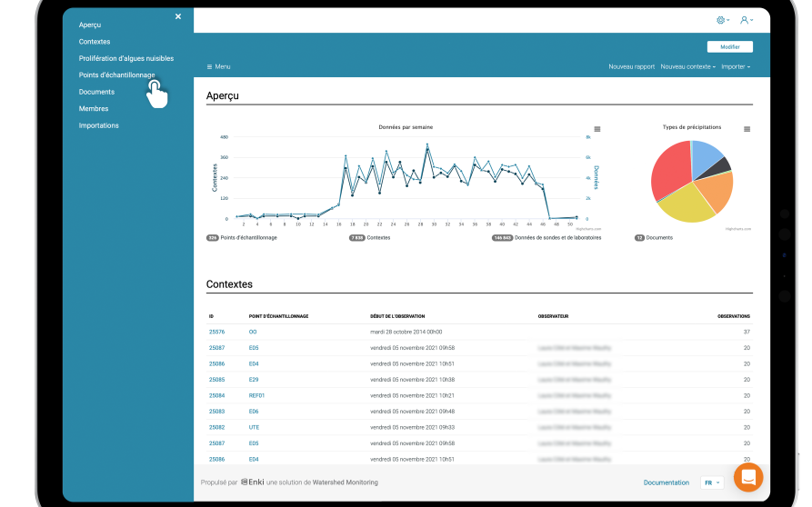
Task: Open context ID 25084
Action: (216, 396)
